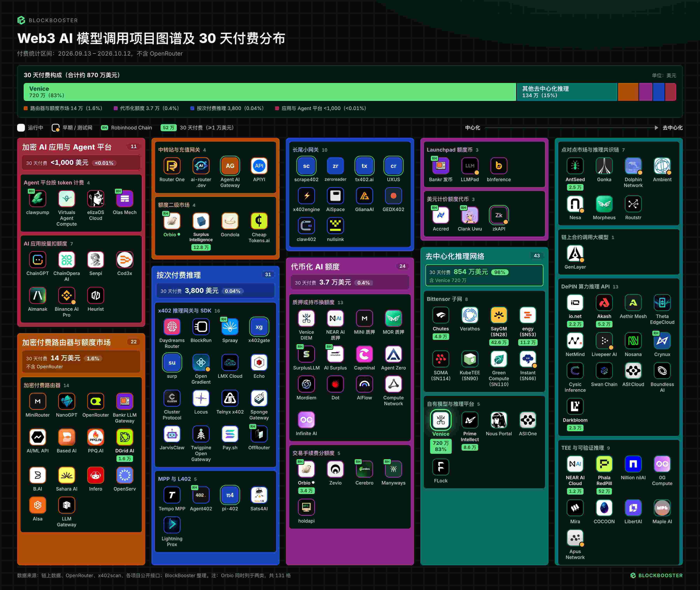Screen dimensions: 700x590
Task: Click the 加密 AI 应用与 Agent 平台 heading
Action: (67, 147)
